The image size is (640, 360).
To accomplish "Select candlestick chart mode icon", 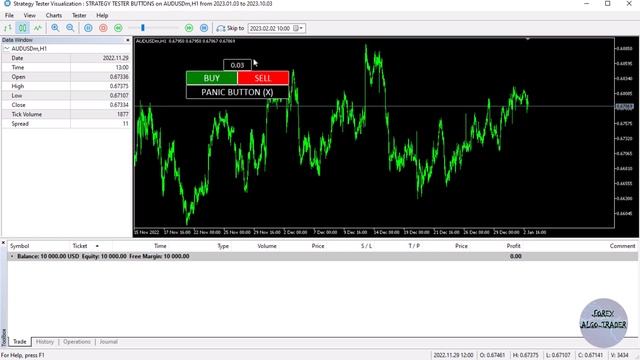I will 22,28.
